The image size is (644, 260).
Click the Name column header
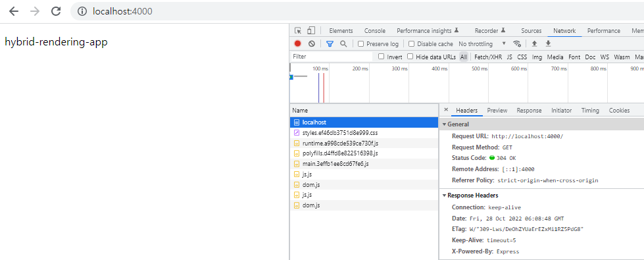click(x=364, y=111)
